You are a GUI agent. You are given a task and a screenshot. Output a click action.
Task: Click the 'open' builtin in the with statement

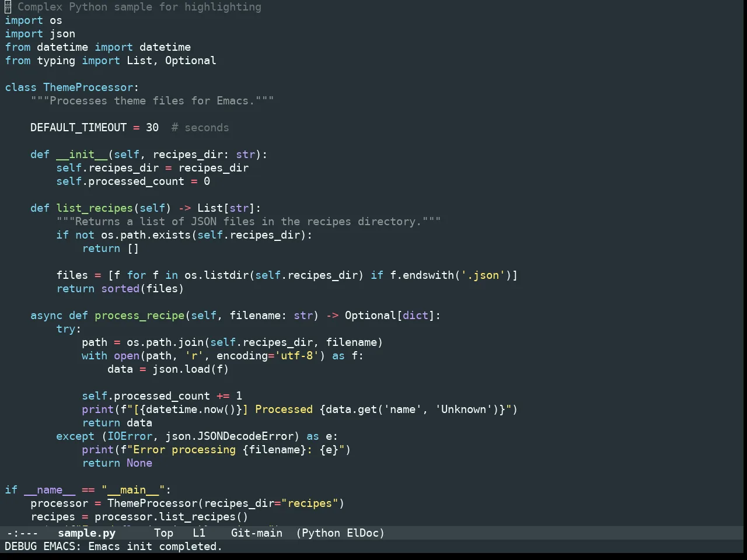point(127,356)
